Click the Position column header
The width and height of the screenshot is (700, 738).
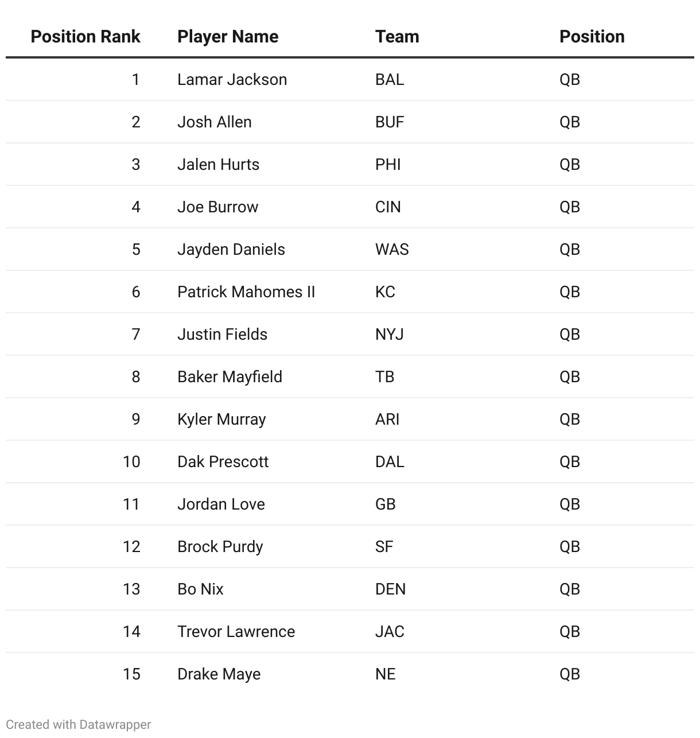(x=592, y=37)
